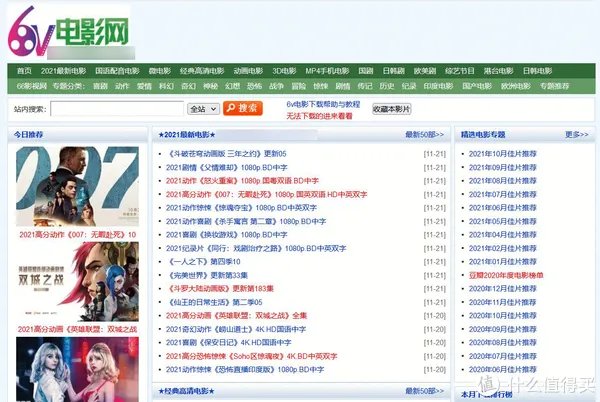The height and width of the screenshot is (402, 600).
Task: Open caption link 2021高分动作《007：无暇赴死》
Action: tap(78, 234)
